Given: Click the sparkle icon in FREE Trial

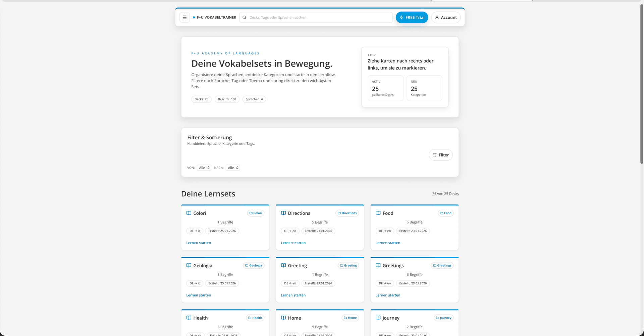Looking at the screenshot, I should click(401, 17).
